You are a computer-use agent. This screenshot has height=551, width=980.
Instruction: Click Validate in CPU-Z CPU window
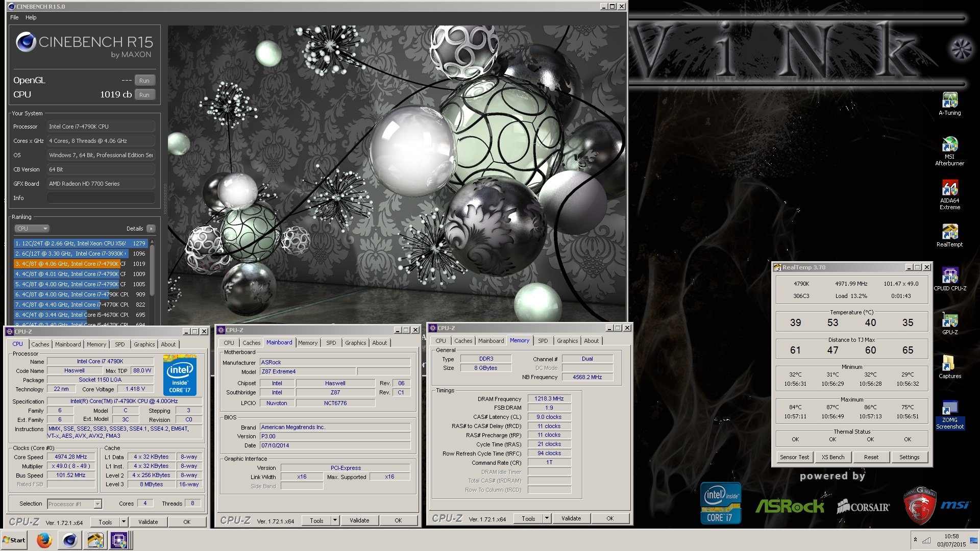click(148, 522)
